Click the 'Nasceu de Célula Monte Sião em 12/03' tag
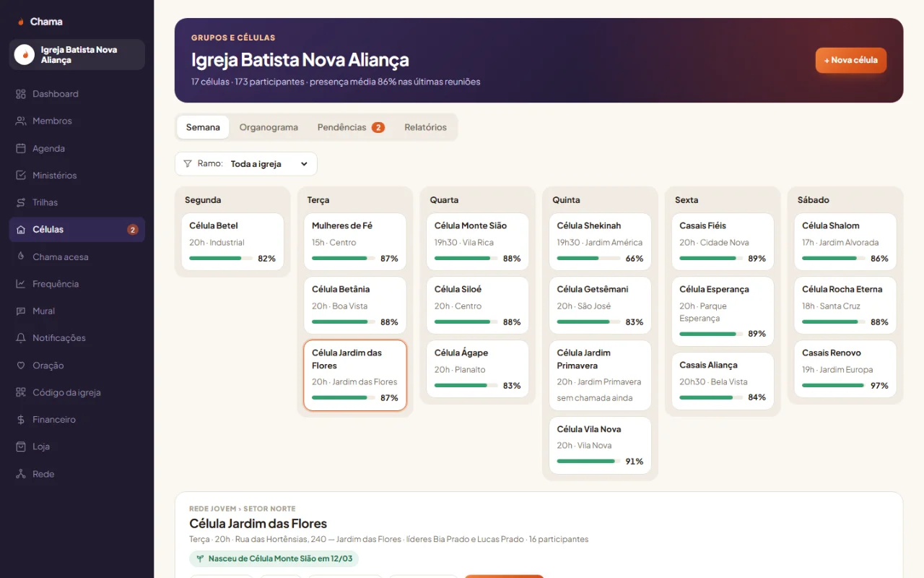This screenshot has height=578, width=924. click(274, 558)
